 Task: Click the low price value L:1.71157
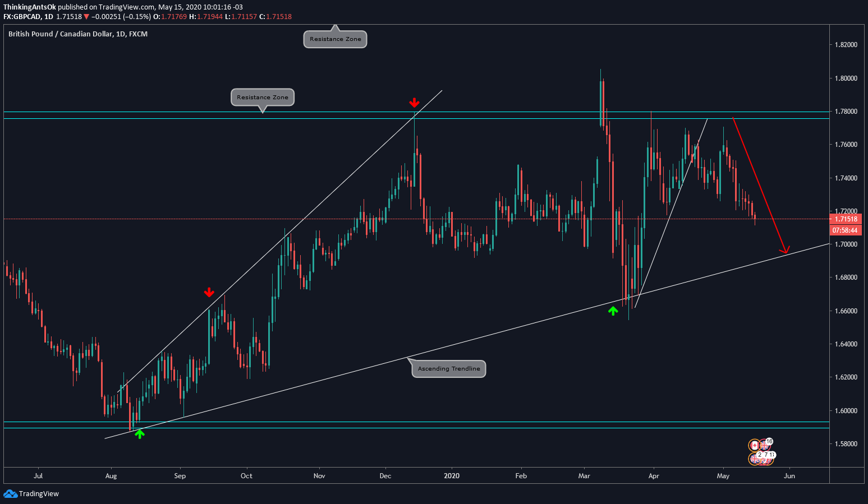pos(241,17)
